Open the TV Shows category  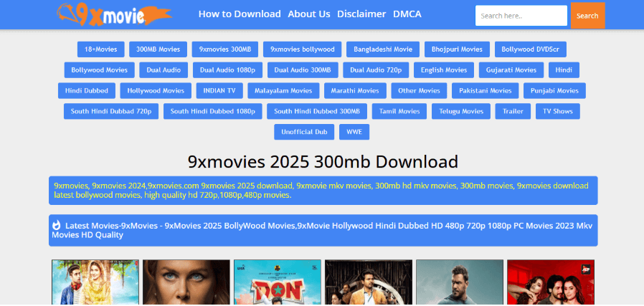click(x=557, y=111)
